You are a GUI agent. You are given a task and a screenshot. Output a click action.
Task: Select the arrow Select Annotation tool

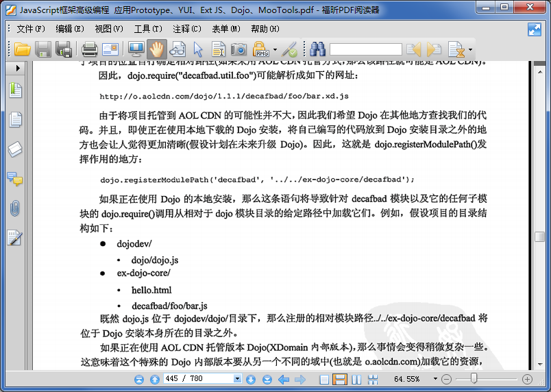tap(198, 49)
